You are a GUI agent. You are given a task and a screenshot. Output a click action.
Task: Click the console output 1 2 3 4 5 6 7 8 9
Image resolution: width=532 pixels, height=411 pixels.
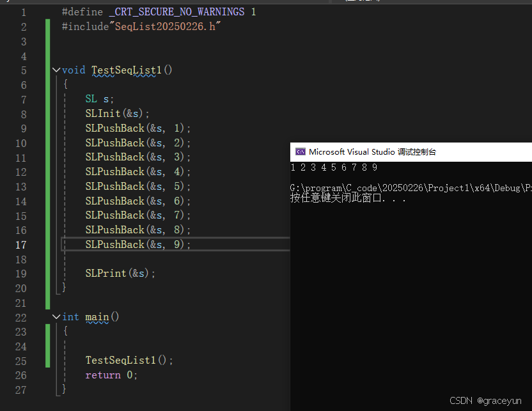coord(334,167)
